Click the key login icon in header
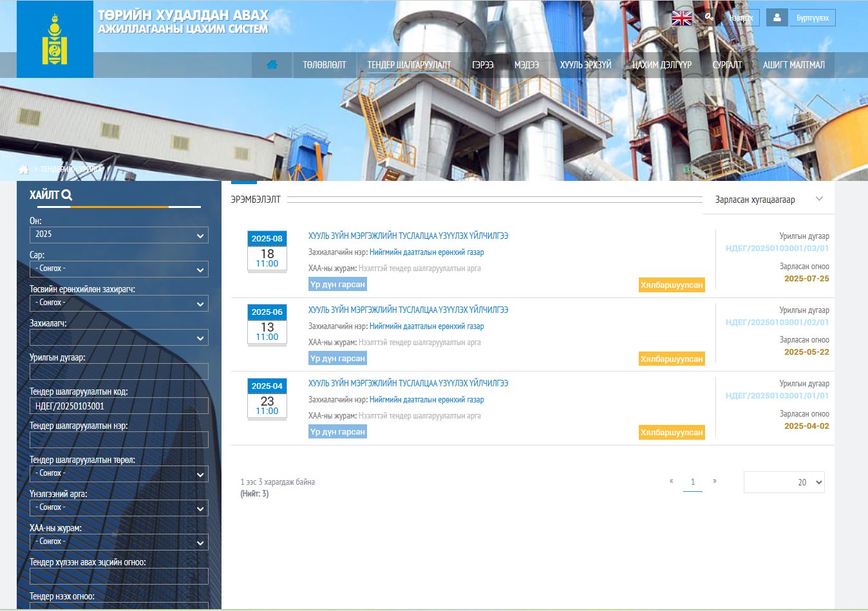This screenshot has height=611, width=868. coord(709,17)
